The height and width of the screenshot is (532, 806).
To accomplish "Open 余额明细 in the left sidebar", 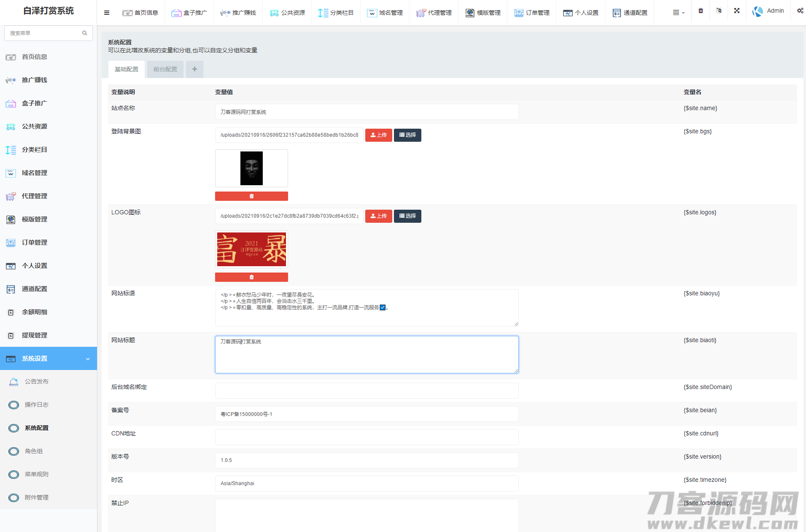I will (x=35, y=312).
